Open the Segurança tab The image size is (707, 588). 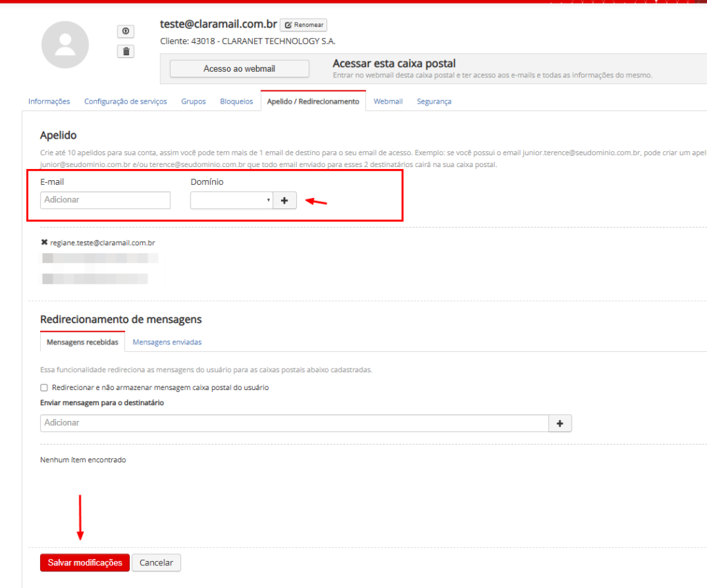coord(434,101)
